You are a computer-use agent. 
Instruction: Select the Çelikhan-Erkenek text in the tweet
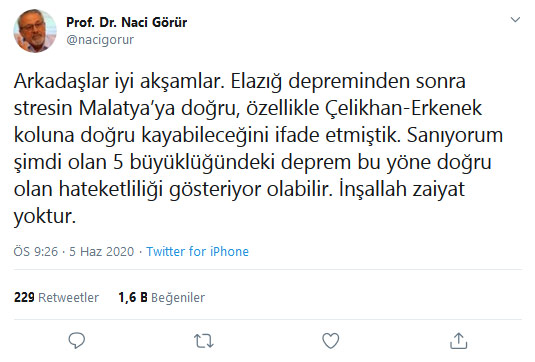click(x=403, y=108)
